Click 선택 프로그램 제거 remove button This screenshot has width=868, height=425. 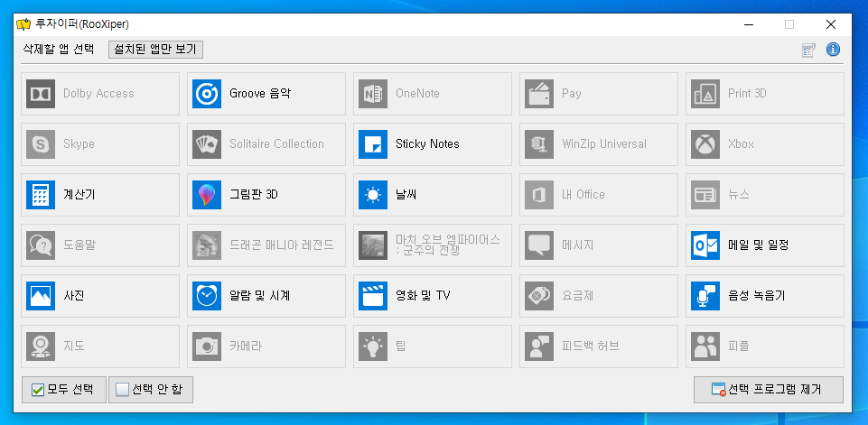coord(769,390)
